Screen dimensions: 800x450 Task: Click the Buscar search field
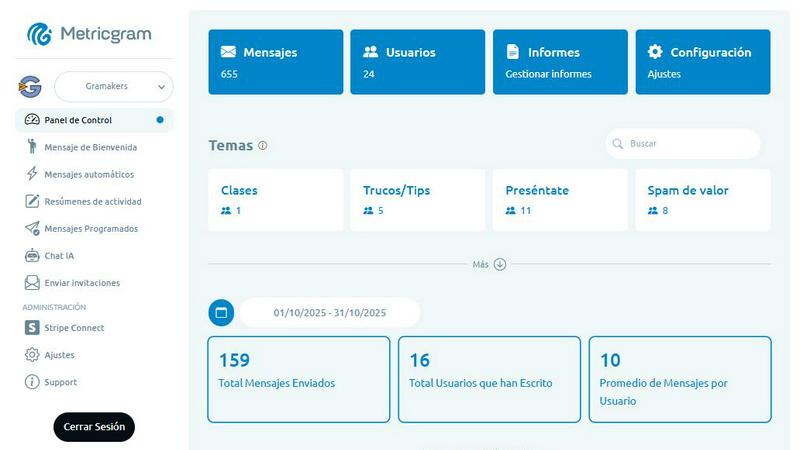pyautogui.click(x=690, y=144)
